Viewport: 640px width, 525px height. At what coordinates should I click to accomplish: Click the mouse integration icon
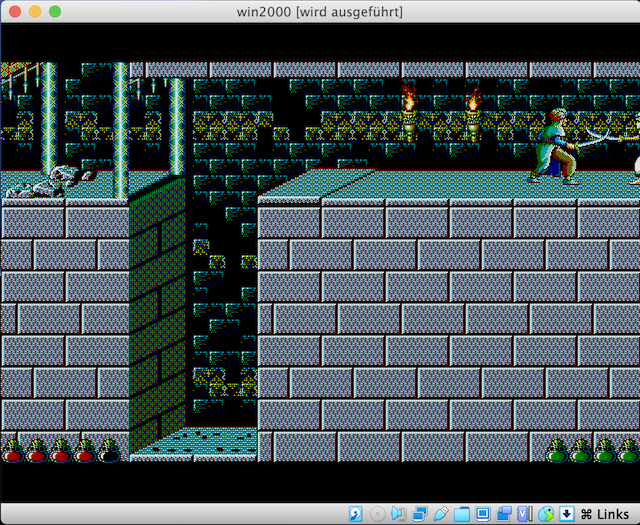(546, 514)
